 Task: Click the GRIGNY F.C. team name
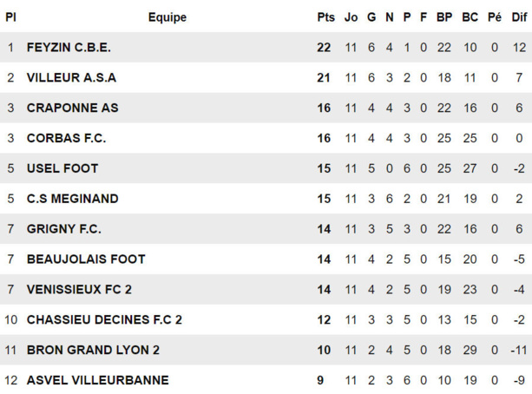coord(64,229)
